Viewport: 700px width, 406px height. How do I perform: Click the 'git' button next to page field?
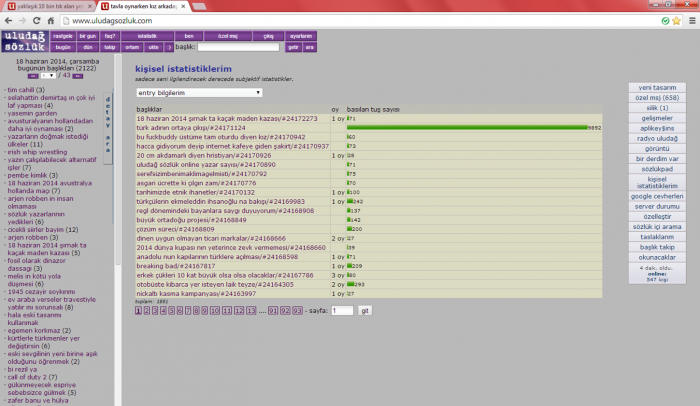pyautogui.click(x=365, y=310)
